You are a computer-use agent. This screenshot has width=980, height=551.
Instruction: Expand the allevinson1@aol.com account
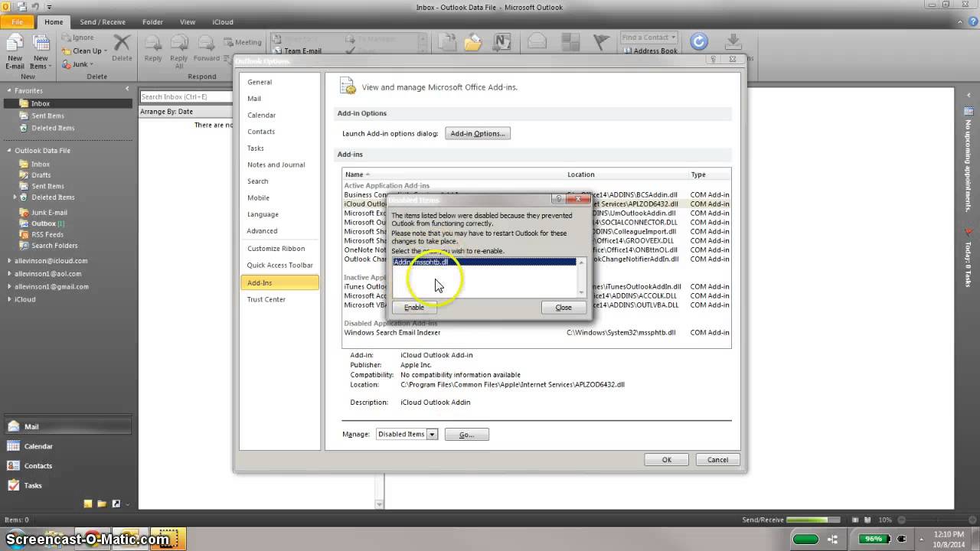(x=8, y=274)
